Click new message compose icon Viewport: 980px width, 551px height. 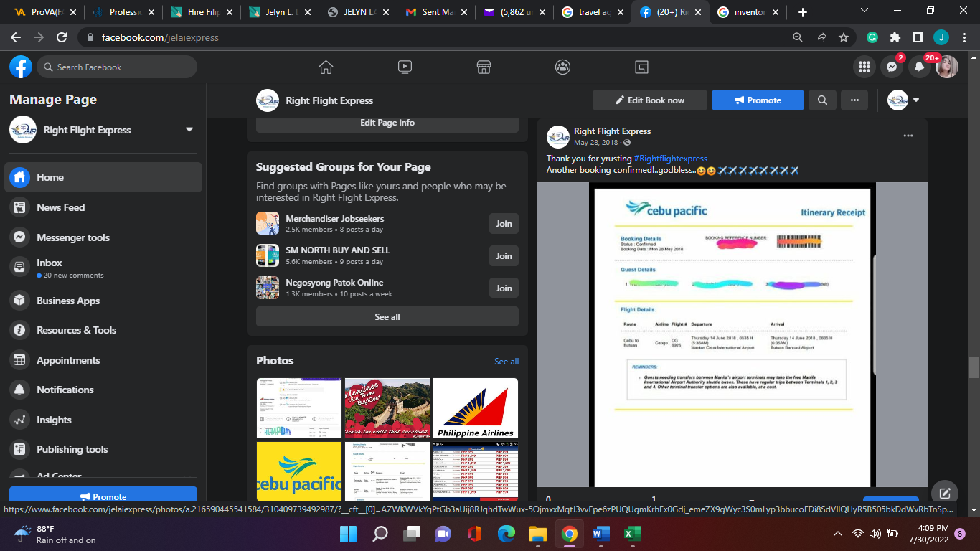(945, 494)
